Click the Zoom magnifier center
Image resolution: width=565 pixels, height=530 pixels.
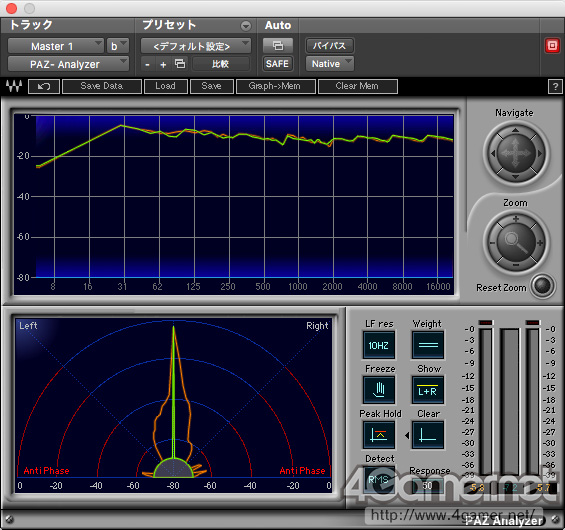click(516, 242)
